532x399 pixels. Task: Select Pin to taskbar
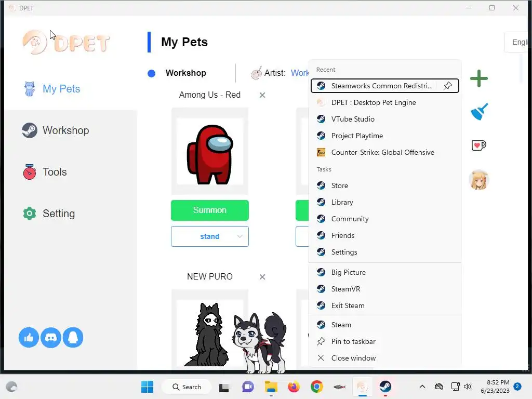pos(385,341)
